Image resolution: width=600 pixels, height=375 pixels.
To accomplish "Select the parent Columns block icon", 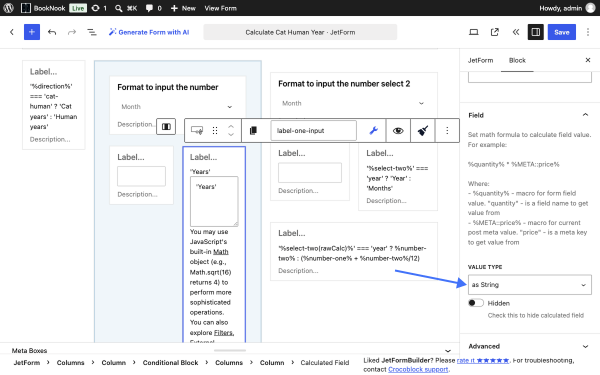I will 166,127.
